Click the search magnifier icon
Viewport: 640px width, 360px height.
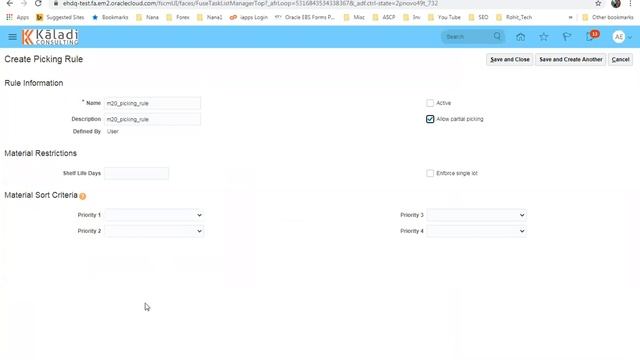tap(497, 36)
